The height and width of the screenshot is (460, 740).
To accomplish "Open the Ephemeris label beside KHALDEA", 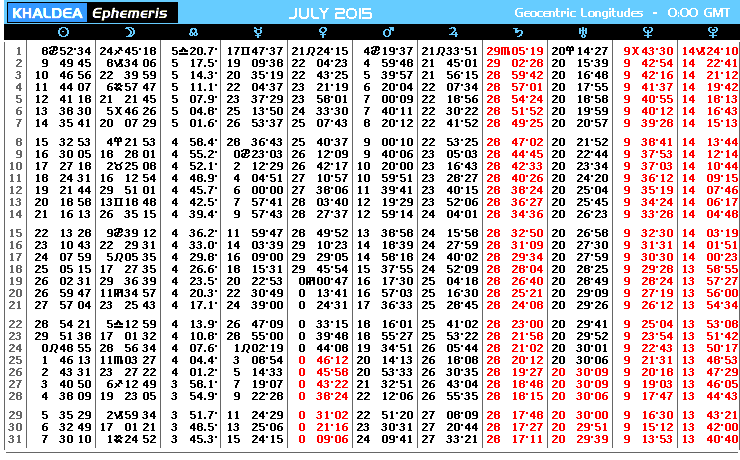I will click(131, 13).
